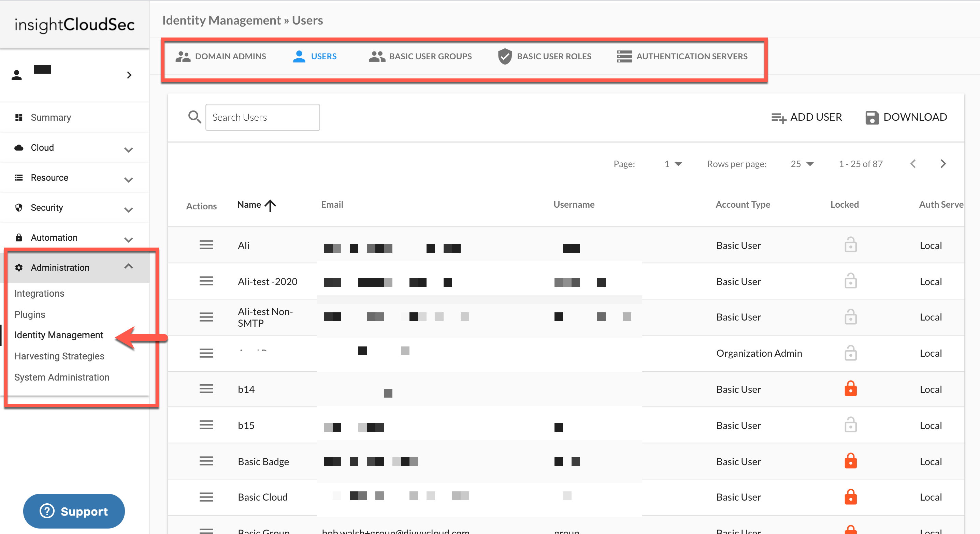Viewport: 980px width, 534px height.
Task: Expand the user profile chevron
Action: [x=129, y=75]
